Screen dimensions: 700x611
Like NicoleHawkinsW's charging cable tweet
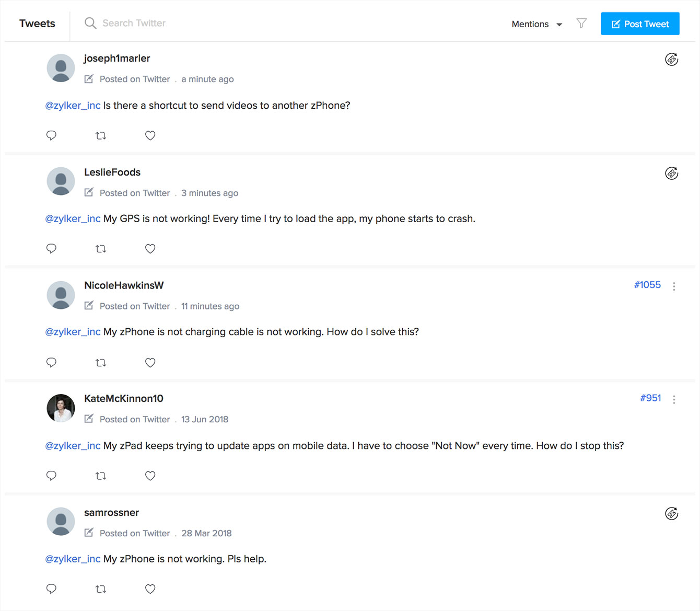pos(150,363)
